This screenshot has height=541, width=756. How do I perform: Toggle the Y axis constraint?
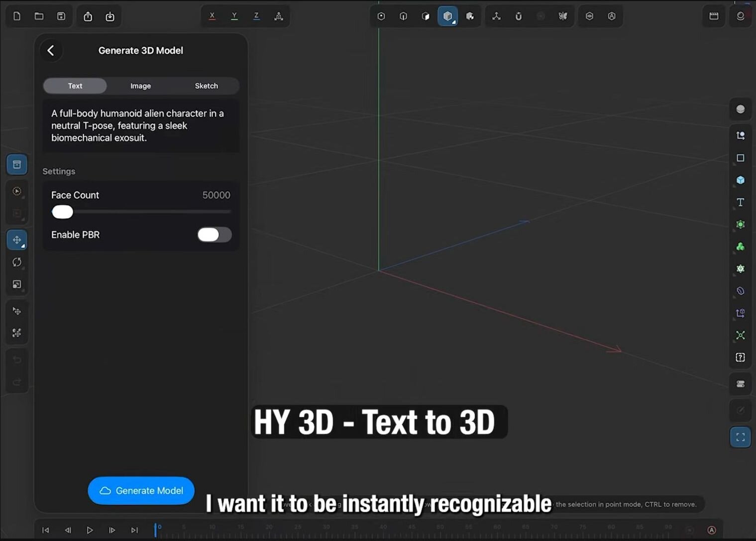pyautogui.click(x=234, y=16)
